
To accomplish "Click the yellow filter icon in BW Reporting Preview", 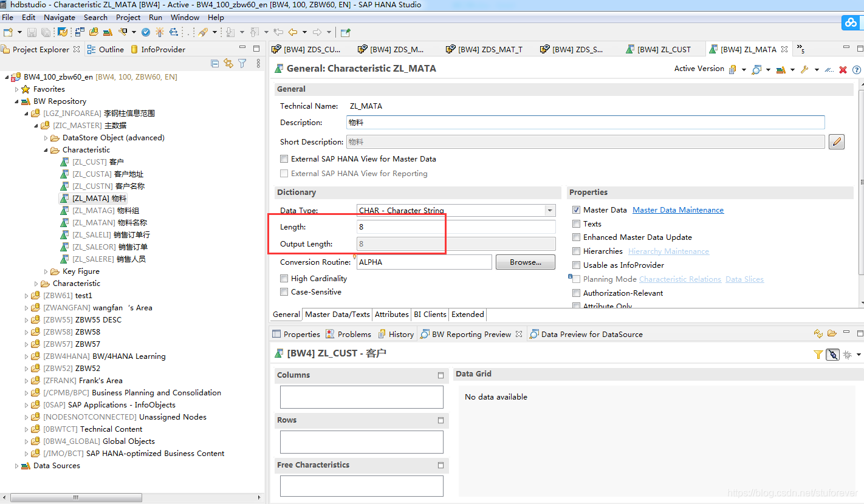I will tap(818, 355).
